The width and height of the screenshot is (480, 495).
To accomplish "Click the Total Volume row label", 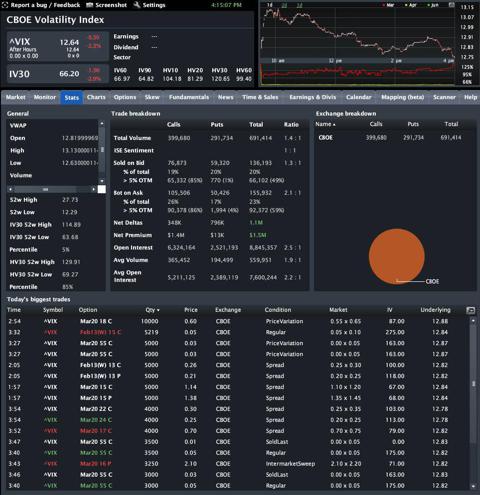I will (x=132, y=138).
